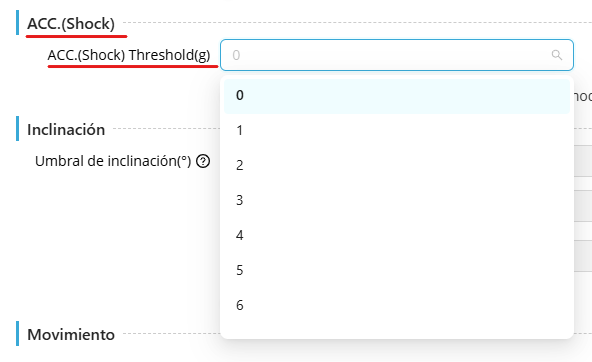Choose 4 in the open dropdown
This screenshot has height=362, width=592.
tap(397, 236)
